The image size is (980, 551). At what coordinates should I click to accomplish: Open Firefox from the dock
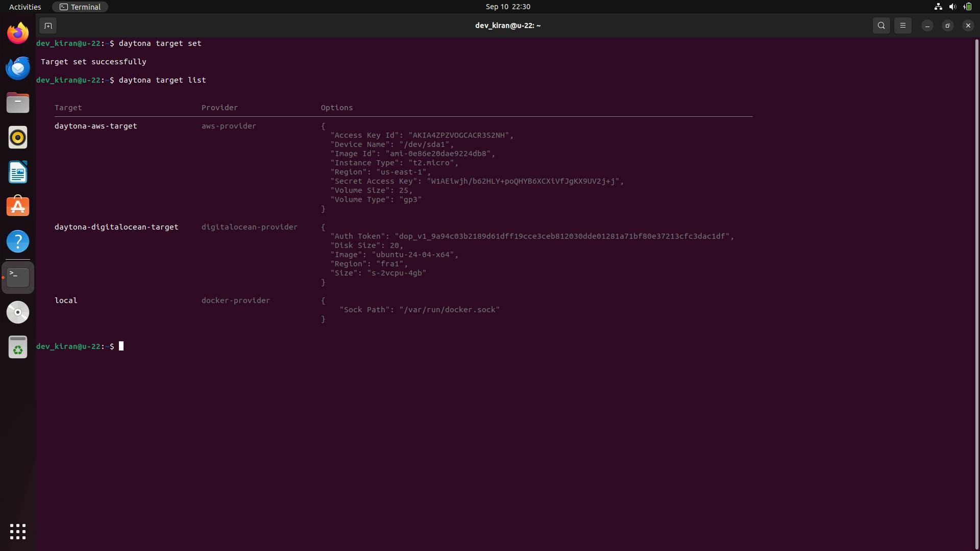(x=18, y=33)
